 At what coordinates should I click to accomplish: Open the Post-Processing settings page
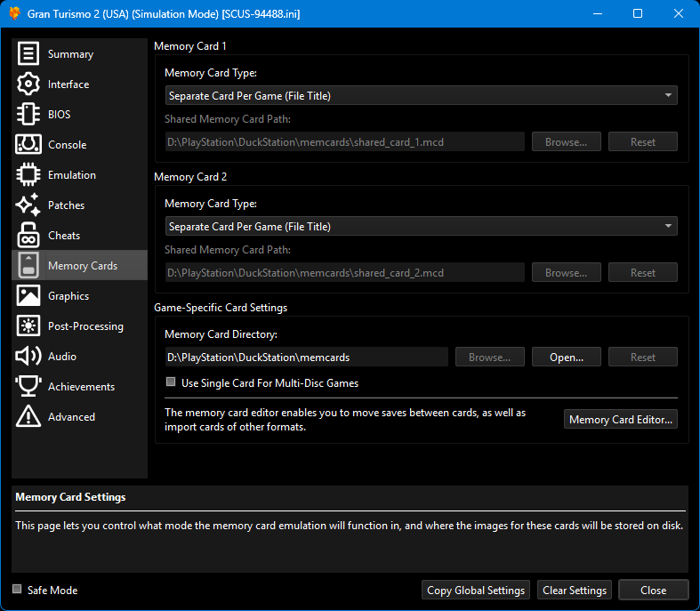click(84, 326)
